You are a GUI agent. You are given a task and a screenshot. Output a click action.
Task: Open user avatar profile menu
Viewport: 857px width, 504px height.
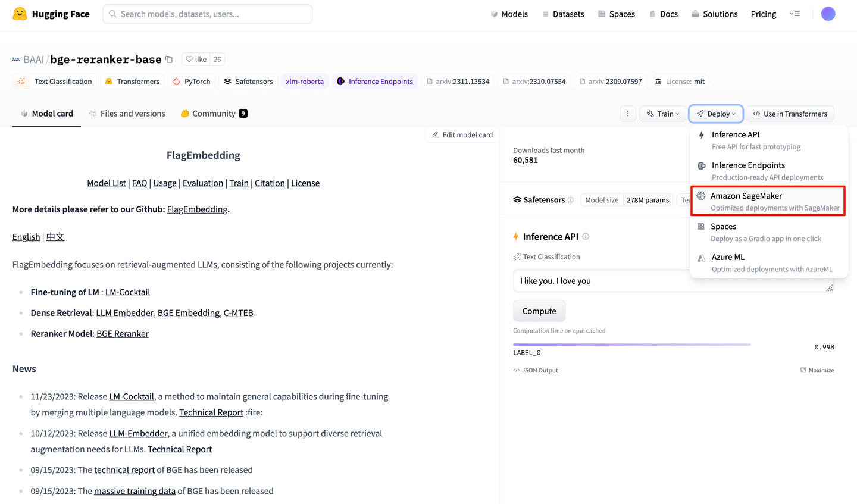coord(828,14)
